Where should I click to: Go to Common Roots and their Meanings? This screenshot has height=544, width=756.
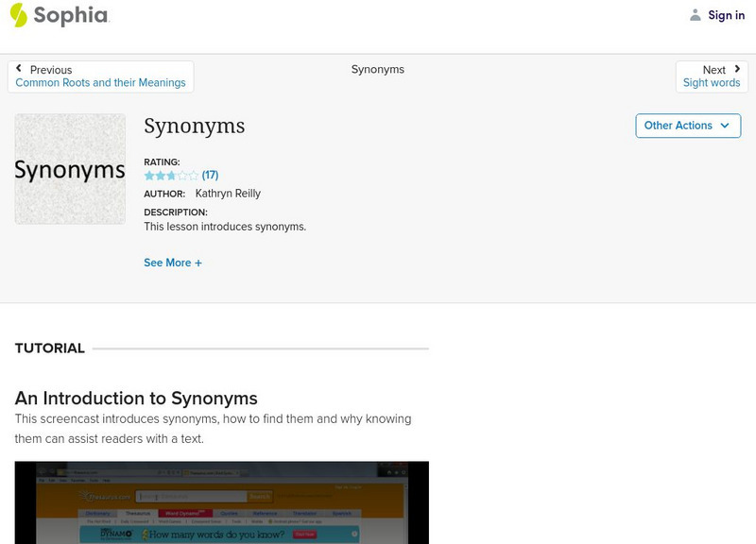click(100, 83)
